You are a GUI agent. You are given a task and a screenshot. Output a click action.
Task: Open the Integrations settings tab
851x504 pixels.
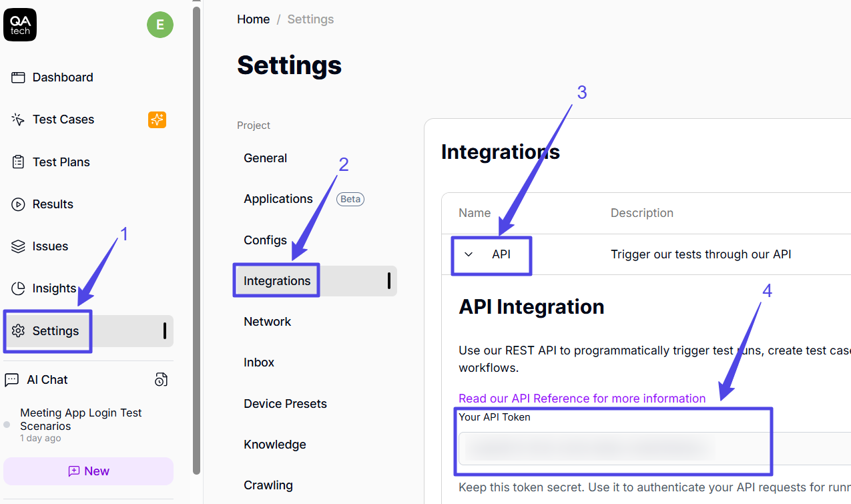click(x=277, y=281)
